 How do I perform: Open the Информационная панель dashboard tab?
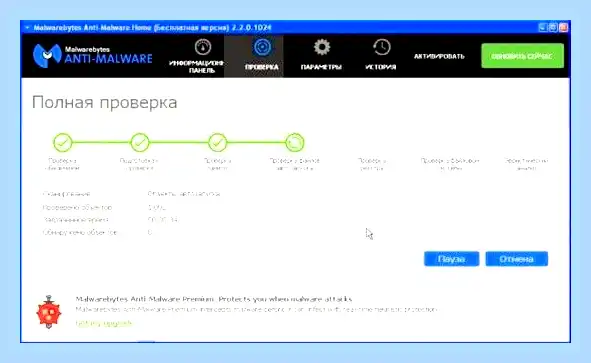coord(196,57)
